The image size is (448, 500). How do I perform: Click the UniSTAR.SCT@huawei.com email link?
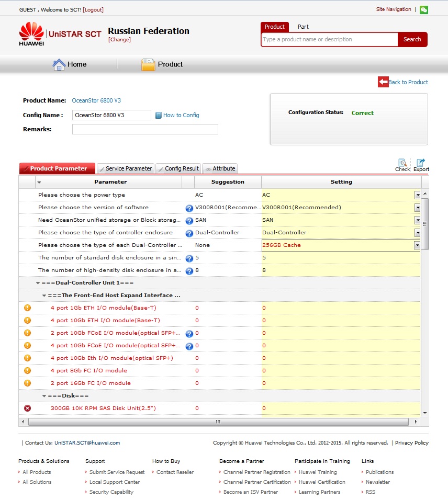click(87, 443)
